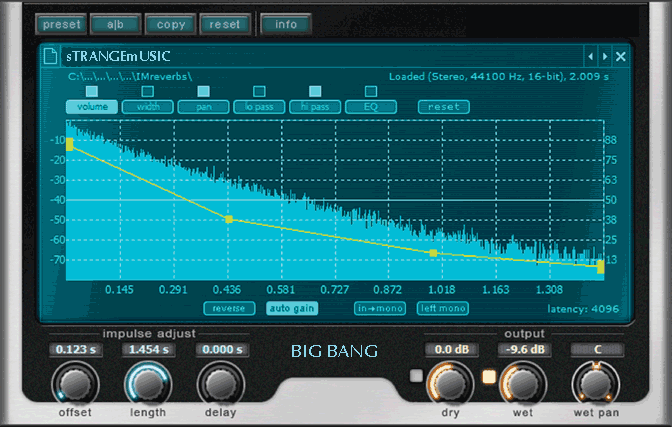The width and height of the screenshot is (672, 427).
Task: Disable the auto gain toggle
Action: pyautogui.click(x=292, y=308)
